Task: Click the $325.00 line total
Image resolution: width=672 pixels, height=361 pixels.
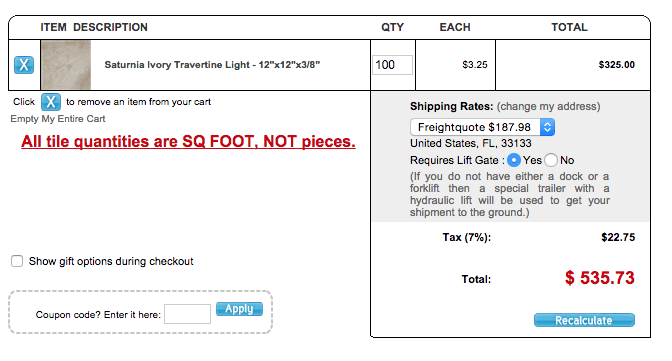Action: [x=617, y=65]
